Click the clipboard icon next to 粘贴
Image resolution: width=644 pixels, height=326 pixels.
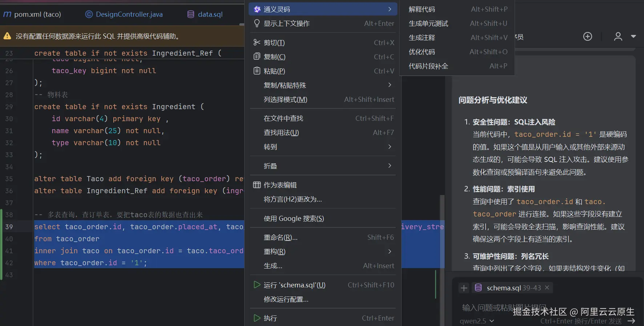[x=257, y=71]
